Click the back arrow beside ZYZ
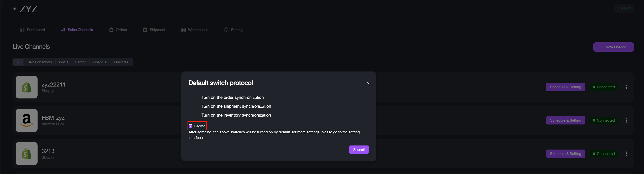The width and height of the screenshot is (644, 174). point(15,9)
